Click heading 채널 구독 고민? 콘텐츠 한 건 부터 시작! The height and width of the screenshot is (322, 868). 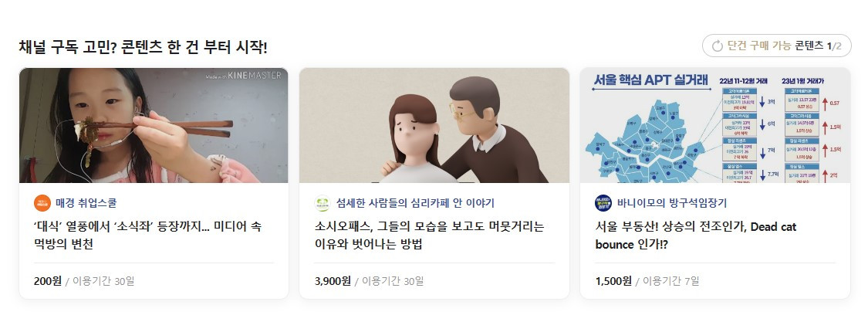143,47
